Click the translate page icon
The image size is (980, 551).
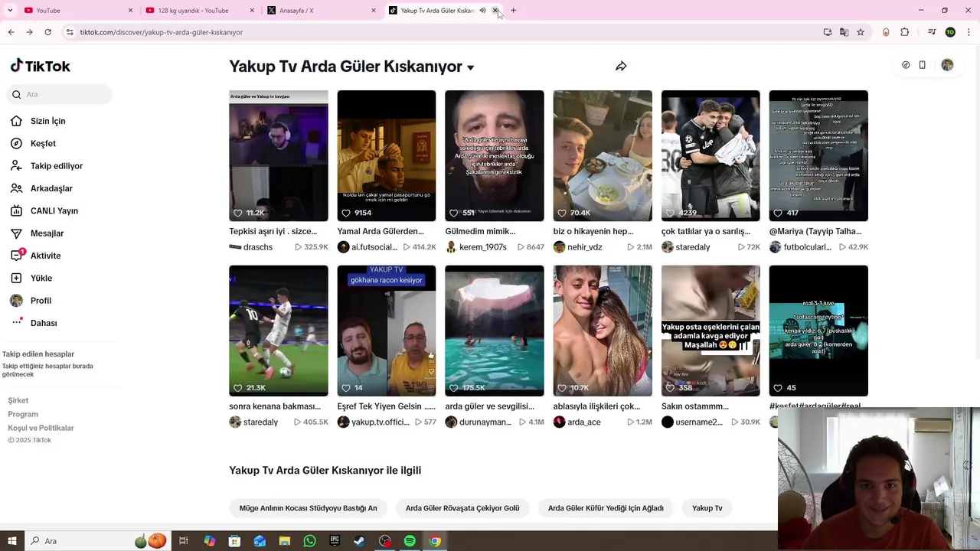[x=844, y=32]
